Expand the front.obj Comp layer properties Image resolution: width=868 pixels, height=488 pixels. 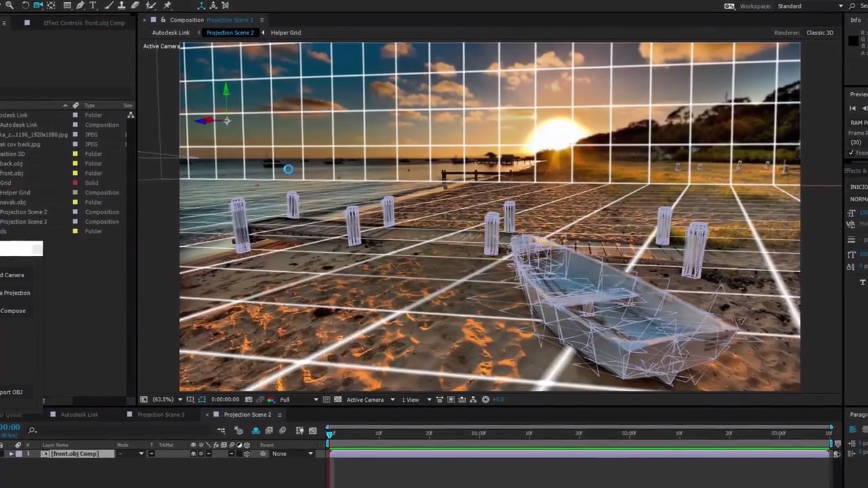click(x=10, y=453)
